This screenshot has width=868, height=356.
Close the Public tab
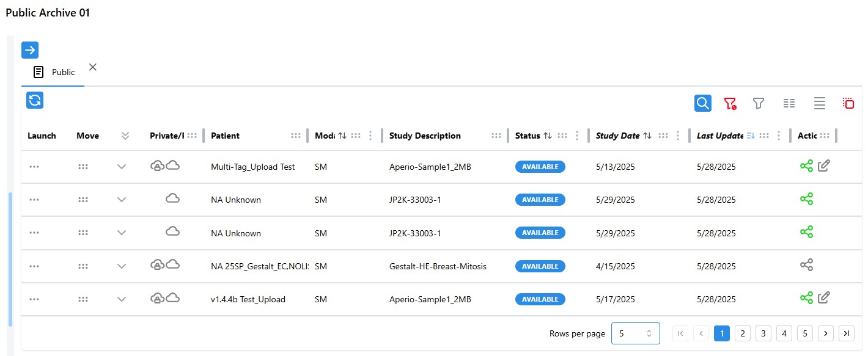[x=93, y=67]
